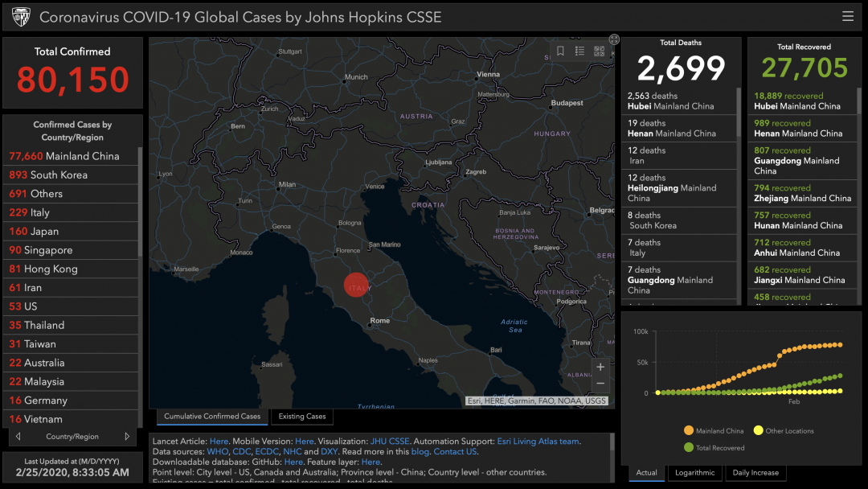This screenshot has width=868, height=489.
Task: Zoom in on the map
Action: click(x=600, y=367)
